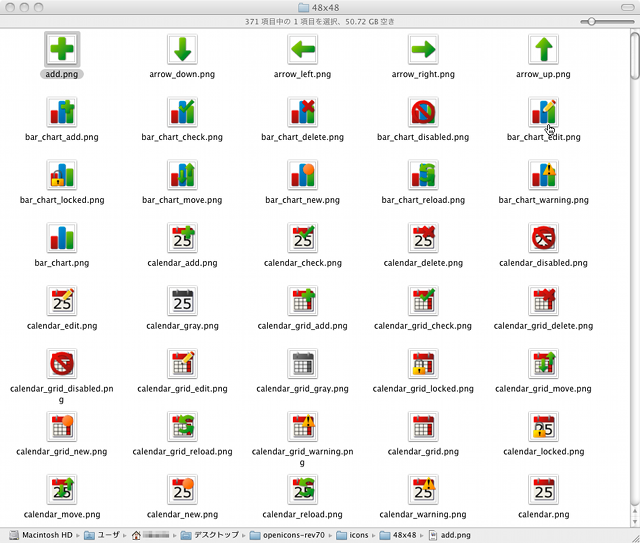Viewport: 640px width, 543px height.
Task: Choose the bar_chart_new.png icon
Action: (302, 175)
